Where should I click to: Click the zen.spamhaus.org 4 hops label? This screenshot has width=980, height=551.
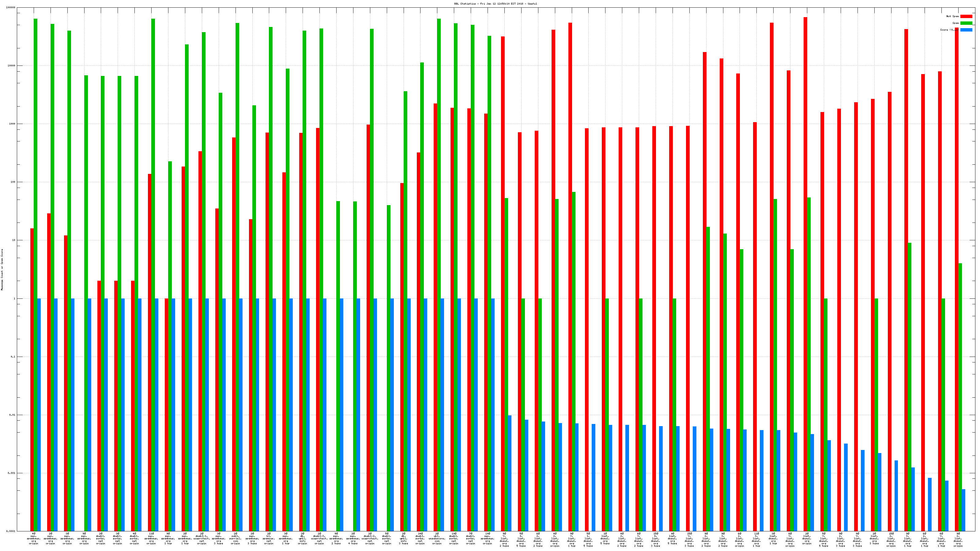[x=353, y=538]
